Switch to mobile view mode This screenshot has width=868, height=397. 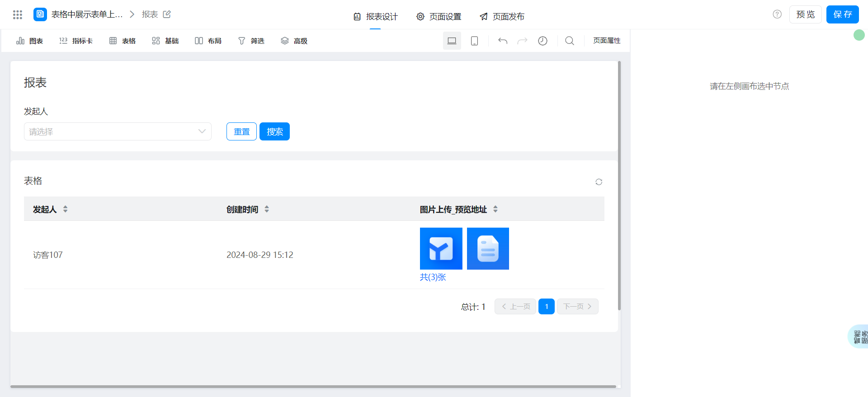click(x=474, y=41)
